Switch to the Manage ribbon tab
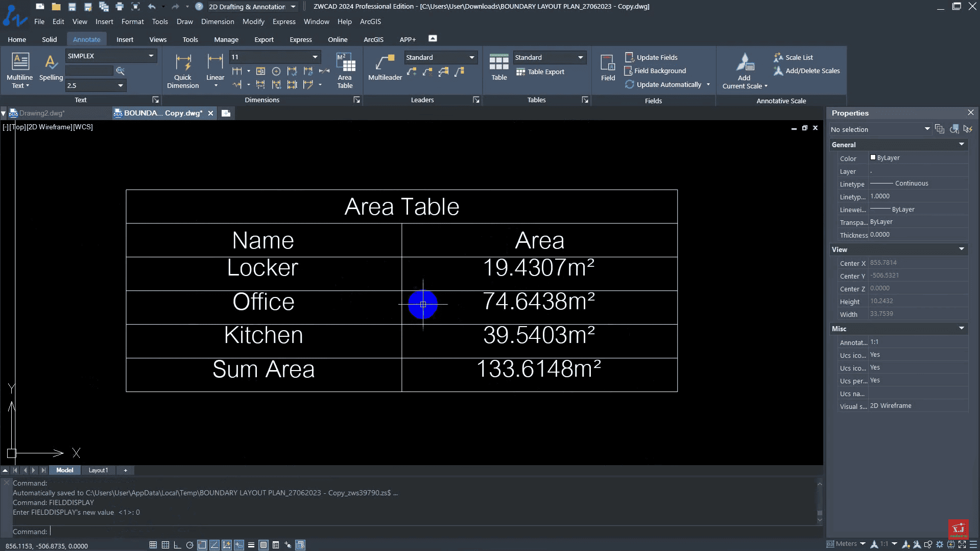This screenshot has width=980, height=551. point(226,39)
